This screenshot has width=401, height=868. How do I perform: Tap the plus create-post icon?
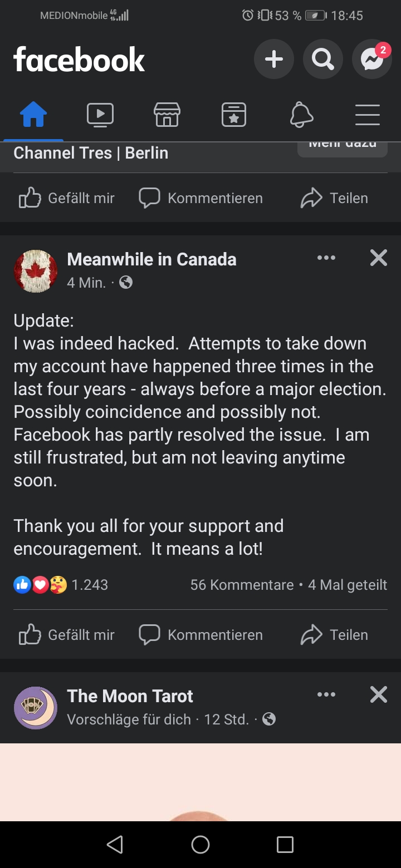(273, 59)
